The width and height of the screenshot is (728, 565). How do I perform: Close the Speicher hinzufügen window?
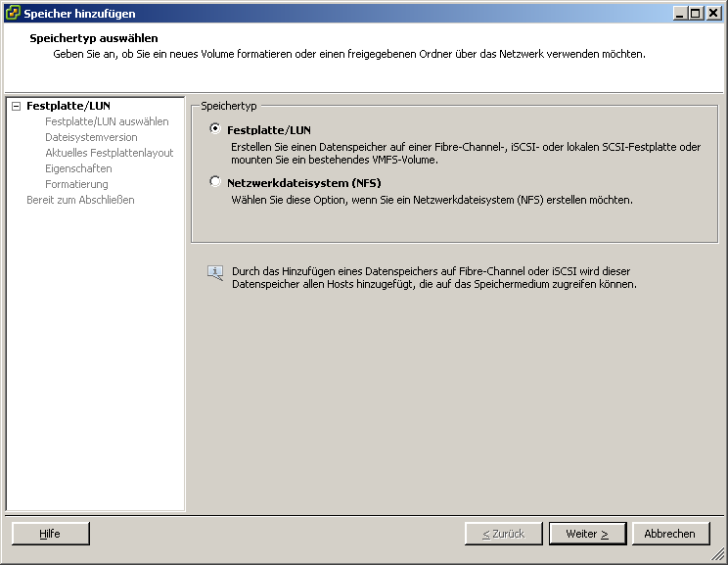[712, 14]
